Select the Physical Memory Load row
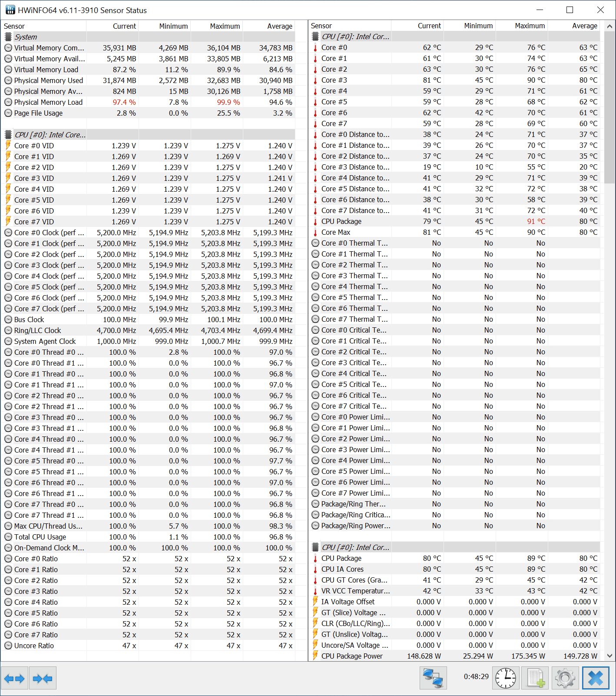 [148, 102]
